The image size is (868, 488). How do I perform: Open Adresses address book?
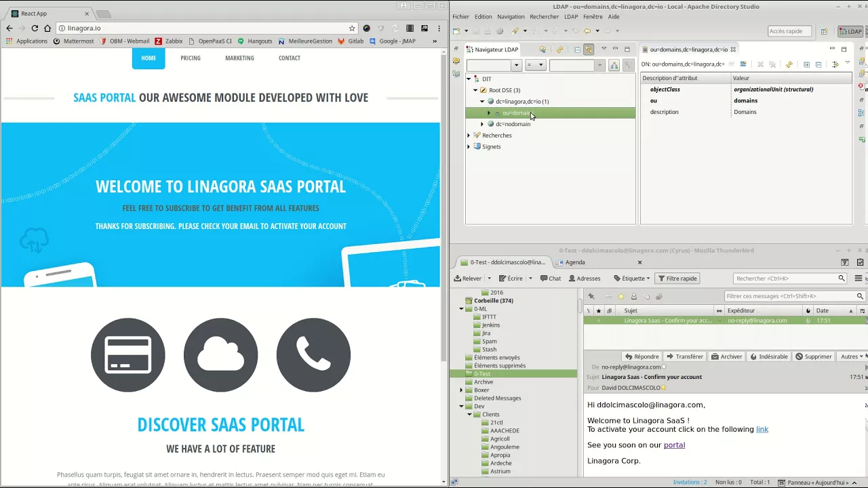point(585,279)
